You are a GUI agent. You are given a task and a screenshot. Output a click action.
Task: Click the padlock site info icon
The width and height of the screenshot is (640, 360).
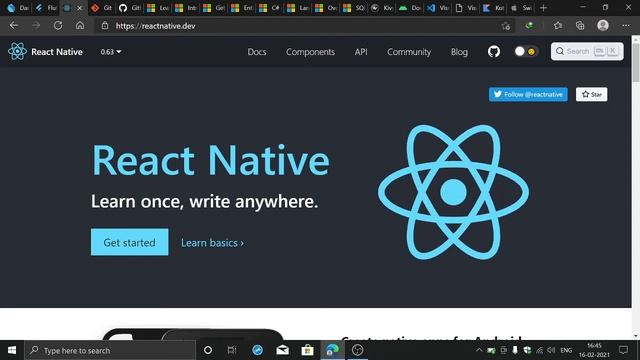tap(105, 25)
